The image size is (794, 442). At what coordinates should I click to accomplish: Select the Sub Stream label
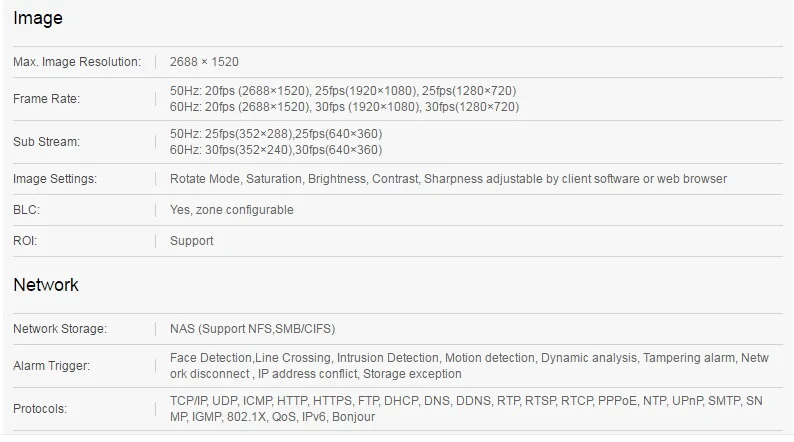click(47, 142)
